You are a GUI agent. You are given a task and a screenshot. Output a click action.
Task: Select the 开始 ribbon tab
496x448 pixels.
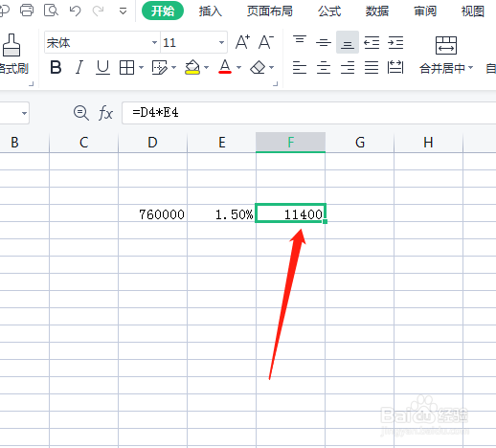pos(163,11)
